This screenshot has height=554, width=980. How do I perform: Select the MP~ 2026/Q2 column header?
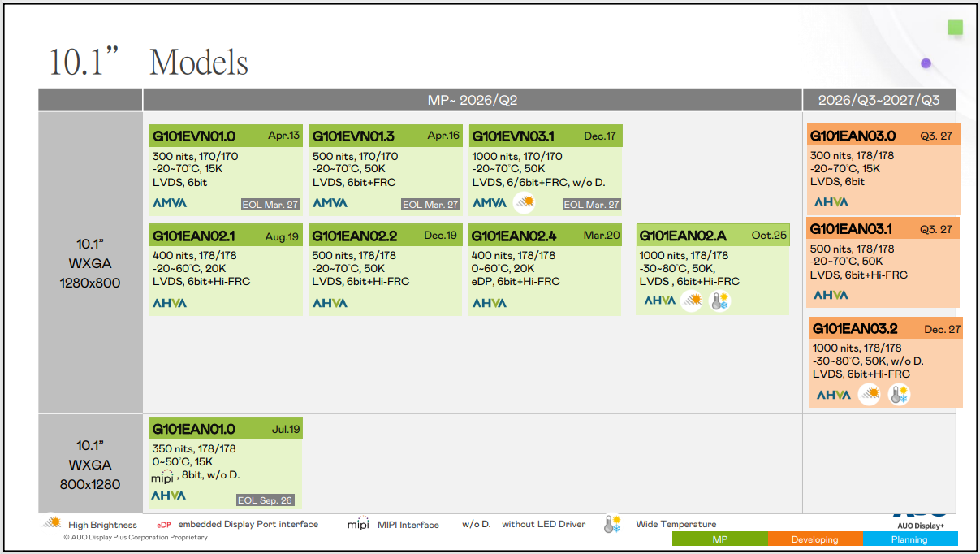click(473, 100)
